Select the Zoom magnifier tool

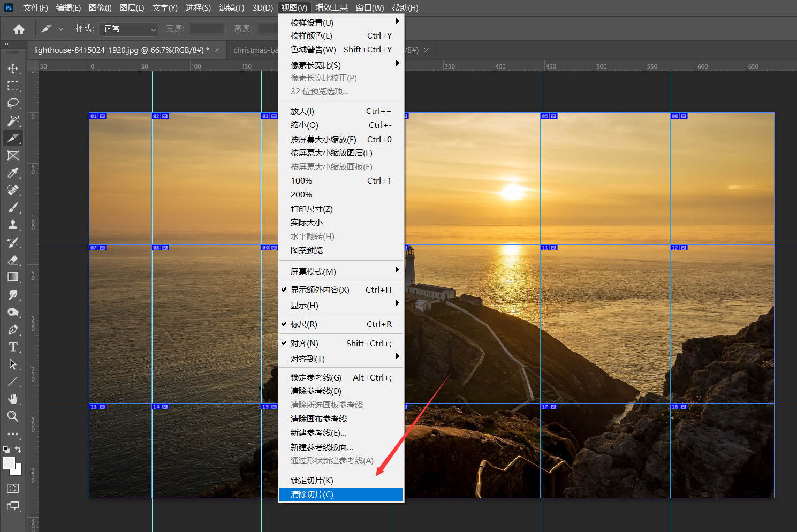tap(13, 416)
